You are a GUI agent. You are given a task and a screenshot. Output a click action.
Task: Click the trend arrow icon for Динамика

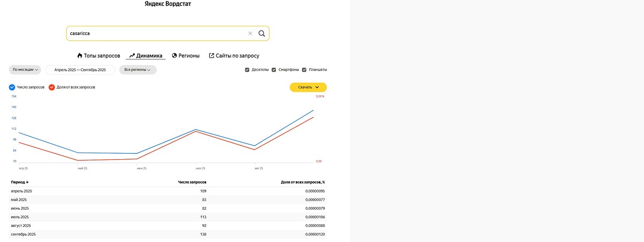(x=131, y=55)
